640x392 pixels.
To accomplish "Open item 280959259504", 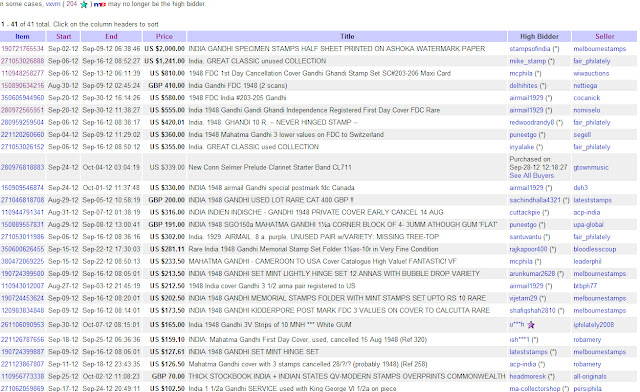I will (22, 122).
